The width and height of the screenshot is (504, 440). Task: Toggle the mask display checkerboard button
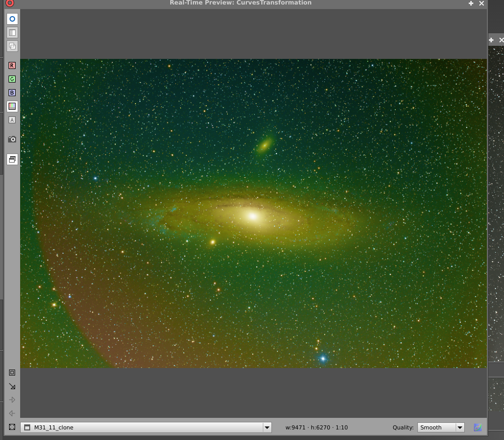[x=12, y=32]
